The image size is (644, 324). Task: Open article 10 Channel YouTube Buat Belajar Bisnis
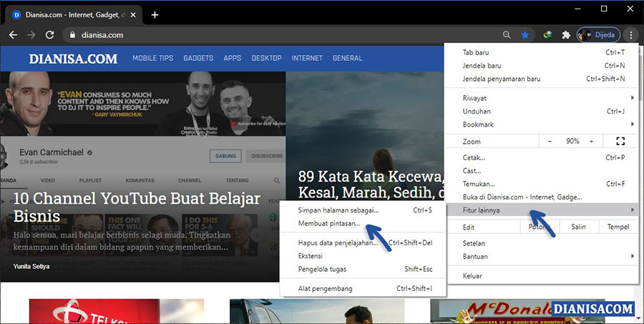[137, 207]
